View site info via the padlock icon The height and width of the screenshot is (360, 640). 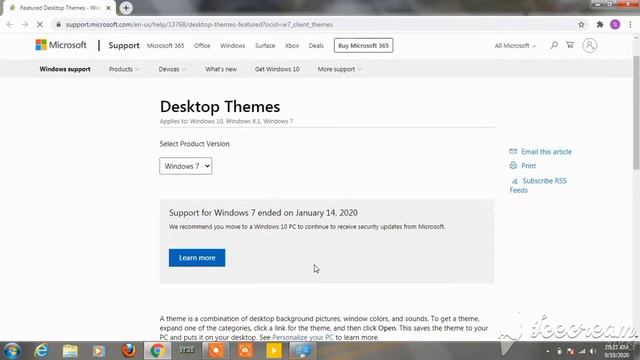click(58, 24)
